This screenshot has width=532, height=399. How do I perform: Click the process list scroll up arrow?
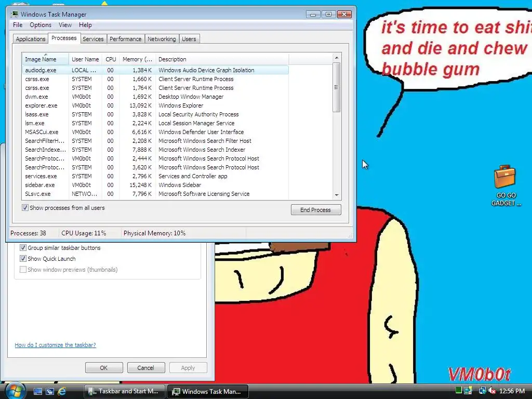point(337,58)
